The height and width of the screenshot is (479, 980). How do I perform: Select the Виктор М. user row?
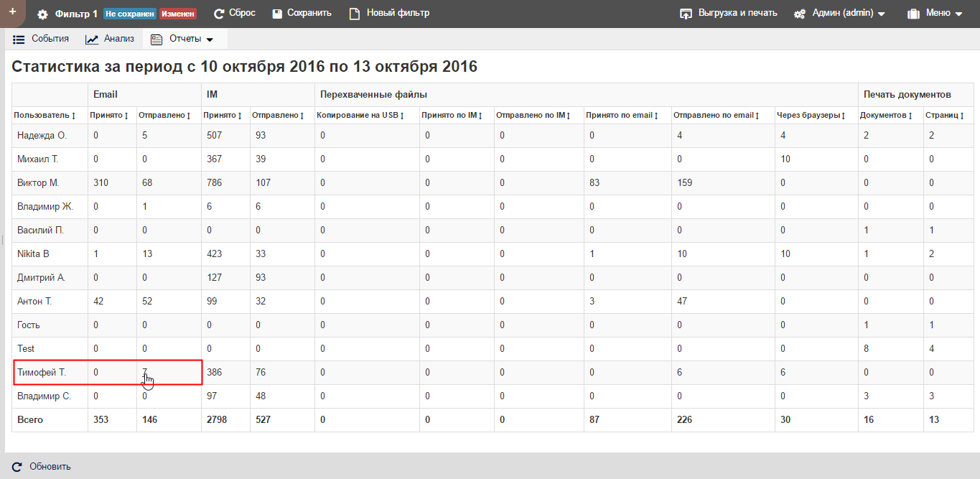point(38,183)
